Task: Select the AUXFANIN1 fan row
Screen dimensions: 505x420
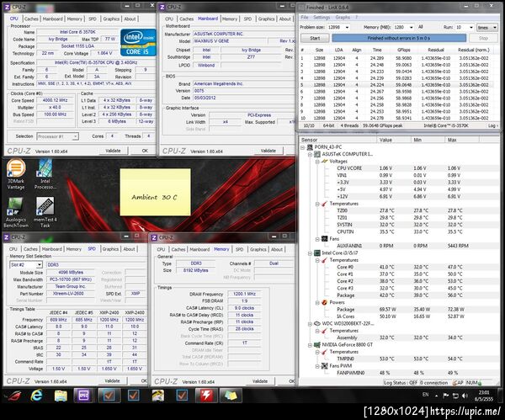Action: [399, 246]
